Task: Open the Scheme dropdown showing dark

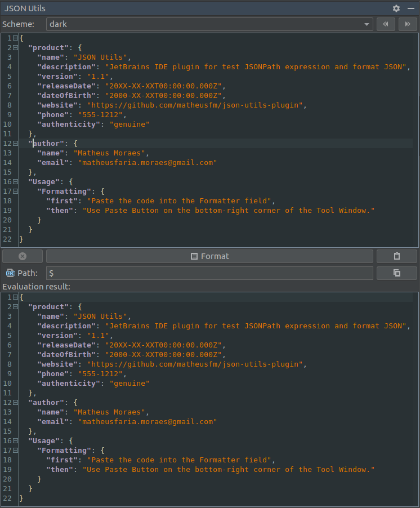Action: click(x=209, y=24)
